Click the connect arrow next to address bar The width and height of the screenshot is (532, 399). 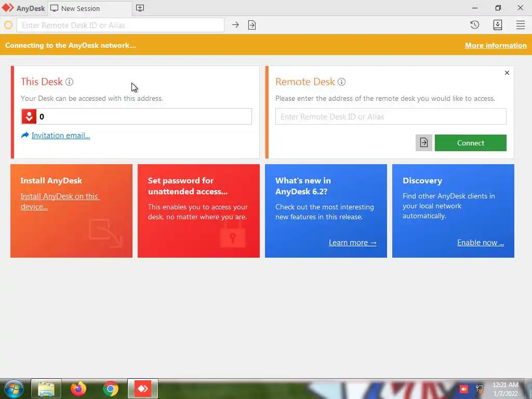click(235, 25)
